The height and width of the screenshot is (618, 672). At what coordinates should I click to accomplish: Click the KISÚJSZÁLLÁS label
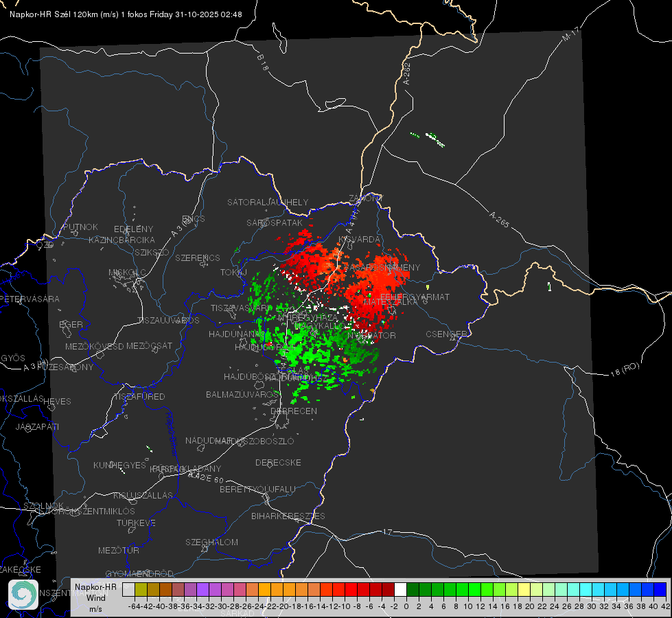[x=143, y=495]
